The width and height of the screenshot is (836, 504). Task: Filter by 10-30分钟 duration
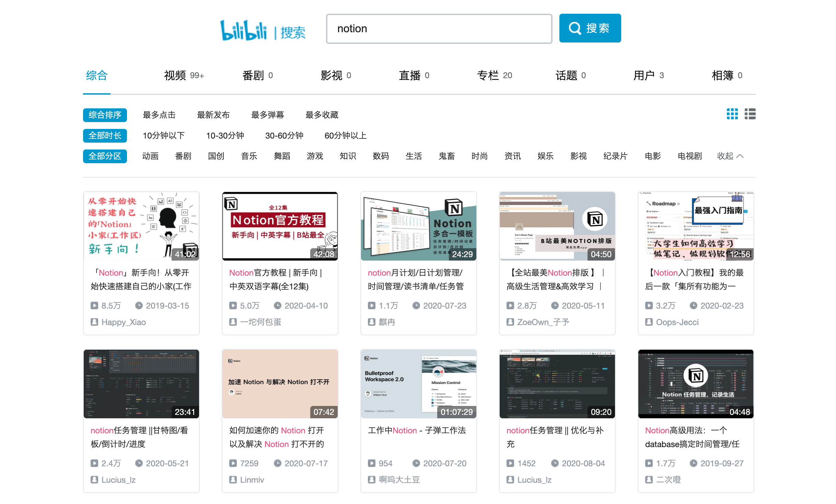tap(225, 136)
